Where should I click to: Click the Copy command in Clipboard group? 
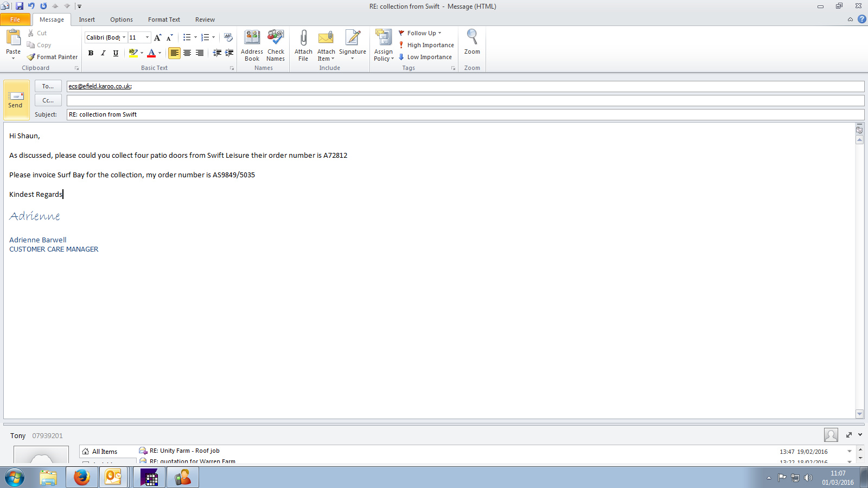pos(39,45)
